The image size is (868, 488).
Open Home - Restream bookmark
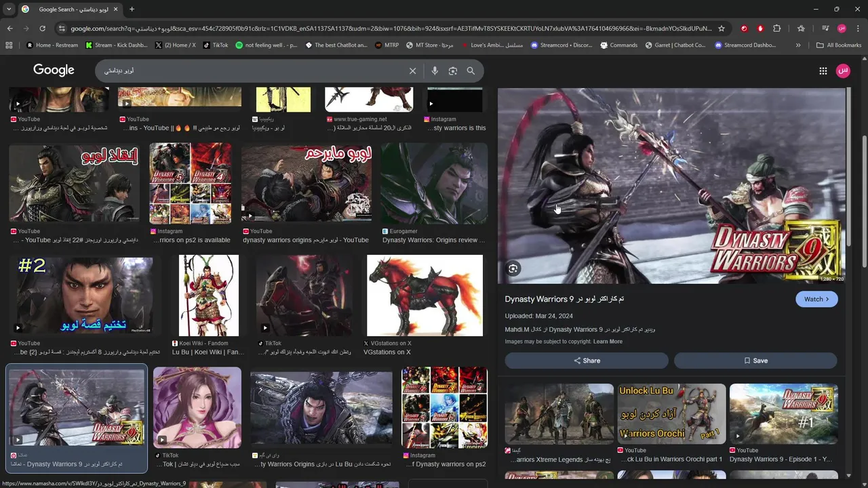point(52,45)
